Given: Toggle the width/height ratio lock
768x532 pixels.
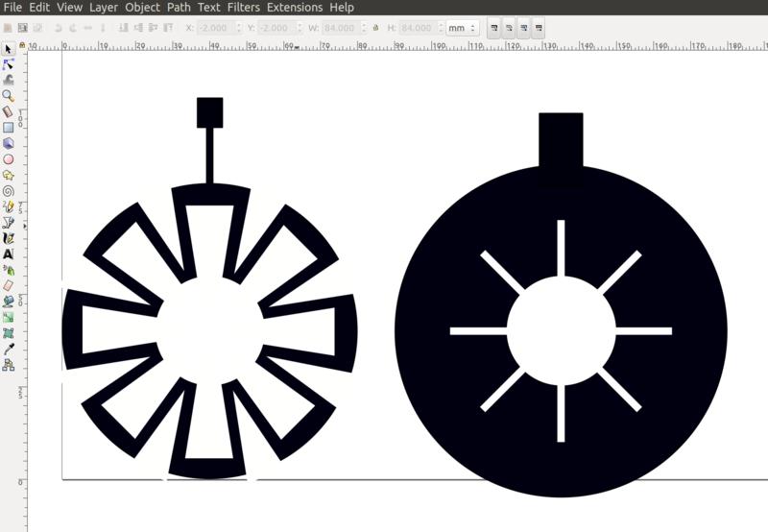Looking at the screenshot, I should coord(375,28).
